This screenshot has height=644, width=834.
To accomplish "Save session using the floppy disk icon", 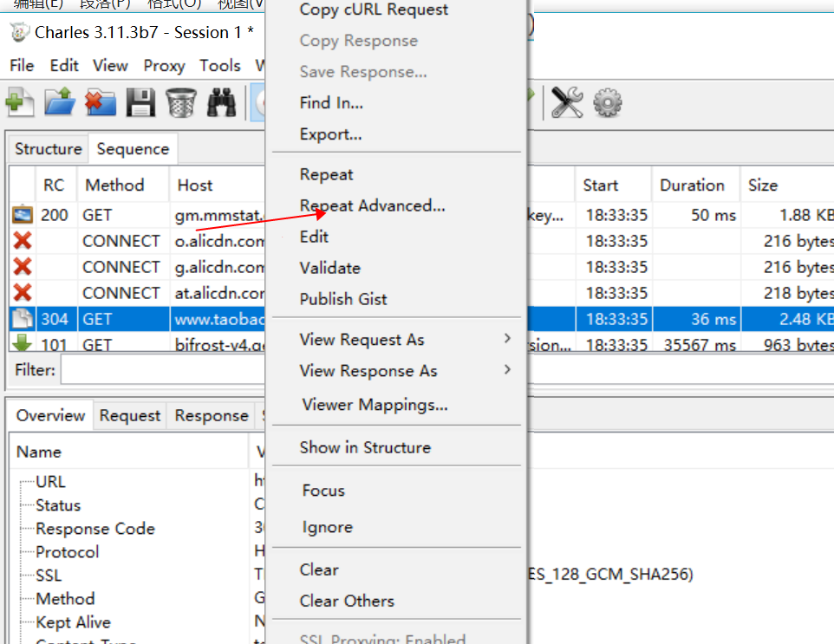I will point(140,102).
